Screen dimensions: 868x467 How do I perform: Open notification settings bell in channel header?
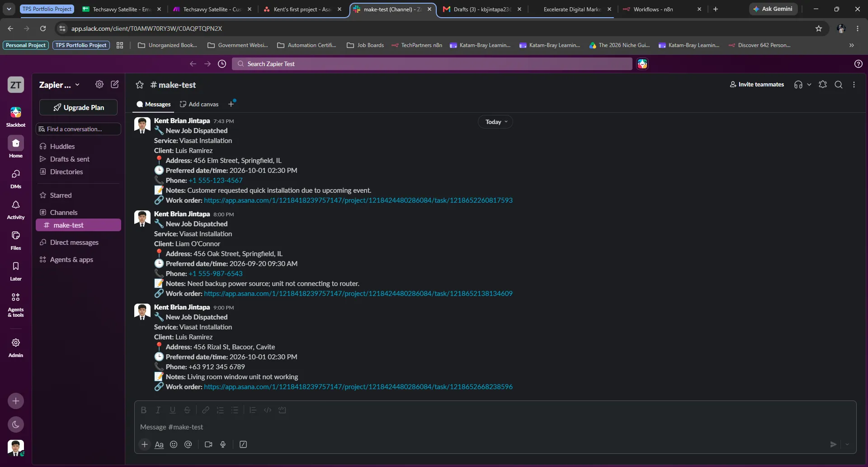coord(823,85)
